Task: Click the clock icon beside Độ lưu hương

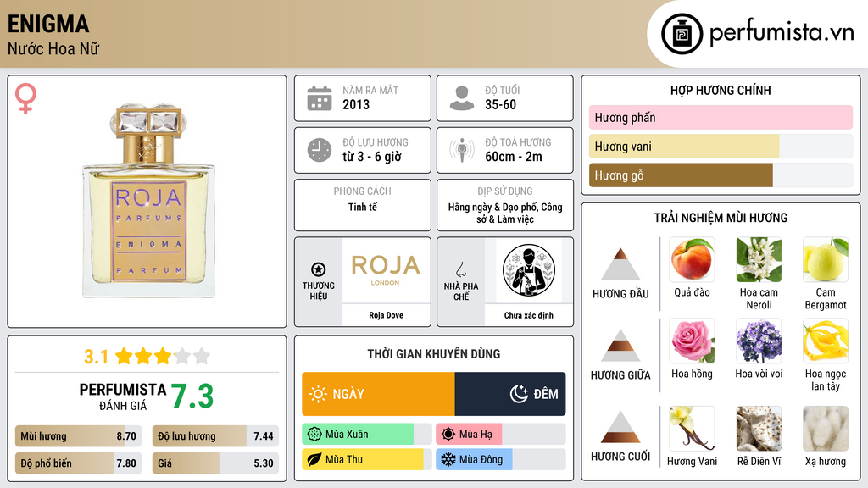Action: [x=320, y=150]
